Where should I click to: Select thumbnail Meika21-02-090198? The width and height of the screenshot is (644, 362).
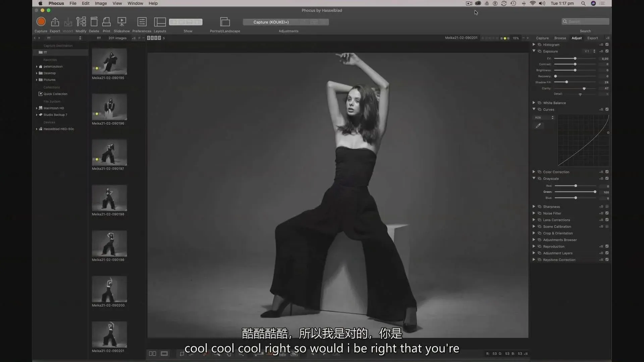pyautogui.click(x=109, y=198)
